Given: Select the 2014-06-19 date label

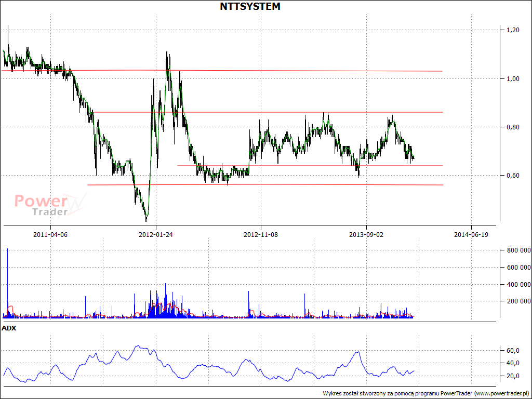Looking at the screenshot, I should (471, 234).
